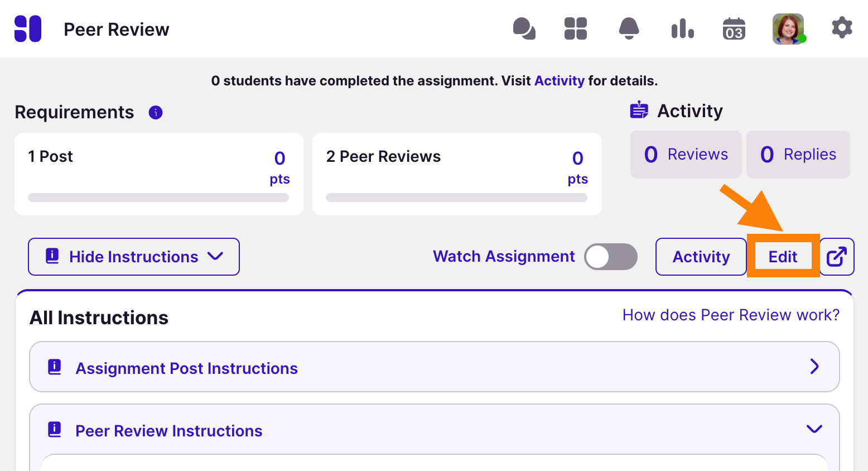The height and width of the screenshot is (471, 868).
Task: Open assignment in new window icon
Action: [837, 257]
